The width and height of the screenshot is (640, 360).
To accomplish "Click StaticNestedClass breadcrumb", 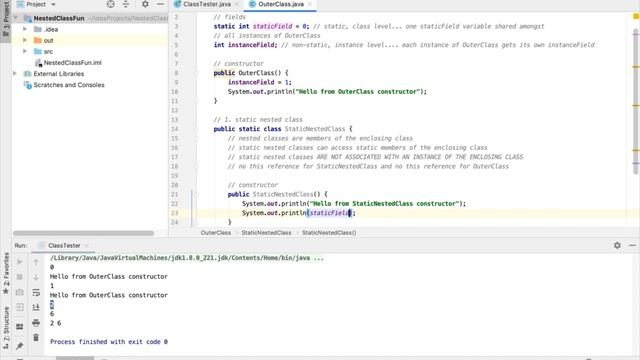I will pos(266,233).
